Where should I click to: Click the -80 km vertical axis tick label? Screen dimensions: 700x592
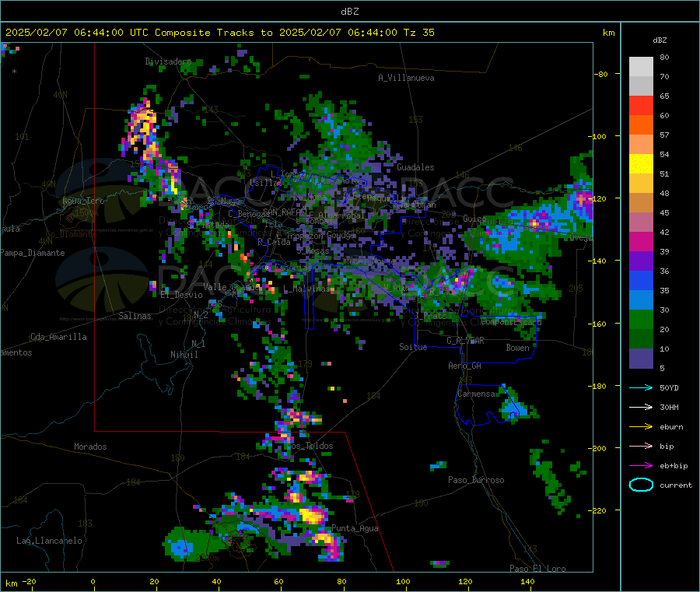click(x=600, y=74)
